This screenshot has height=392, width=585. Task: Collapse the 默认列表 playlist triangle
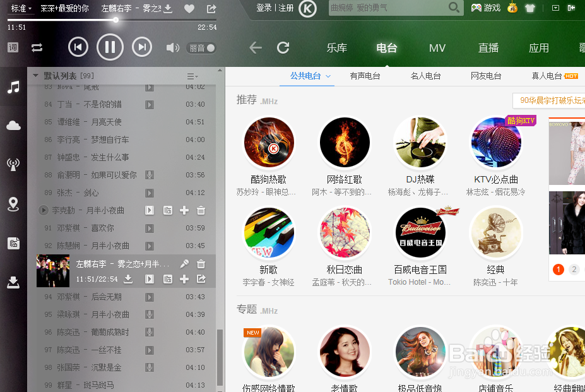pos(36,75)
